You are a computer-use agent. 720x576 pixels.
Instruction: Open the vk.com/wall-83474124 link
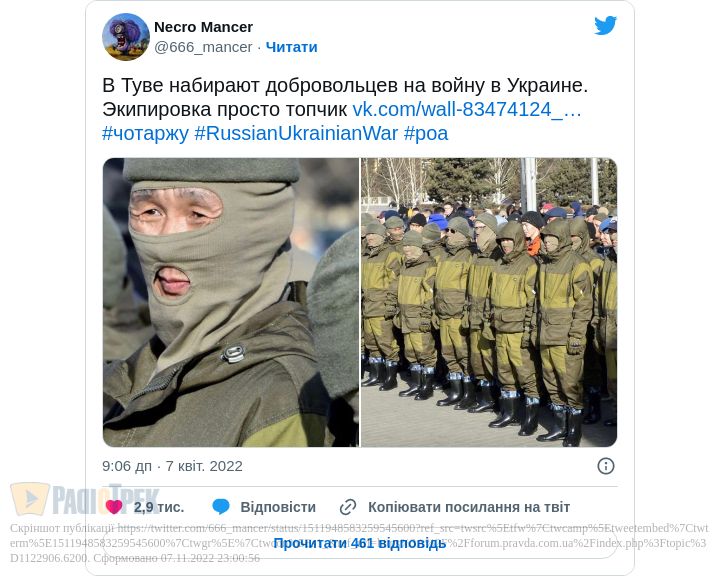click(x=467, y=109)
